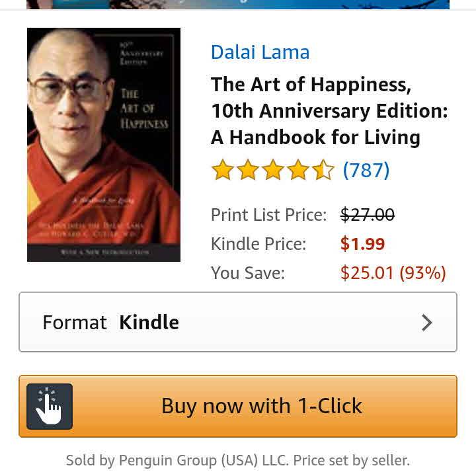Screen dimensions: 476x476
Task: Click the Print List Price label
Action: (x=268, y=215)
